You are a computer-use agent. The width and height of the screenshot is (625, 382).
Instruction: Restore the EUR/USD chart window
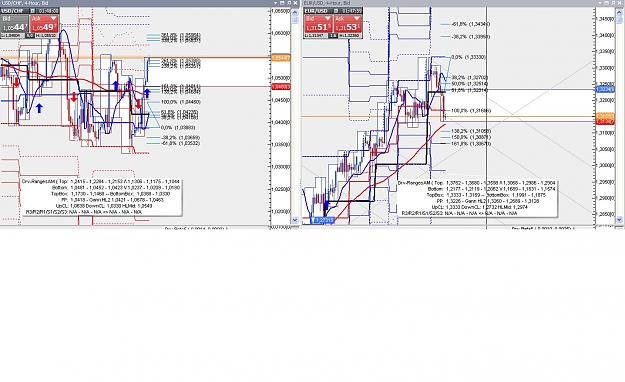[x=613, y=3]
